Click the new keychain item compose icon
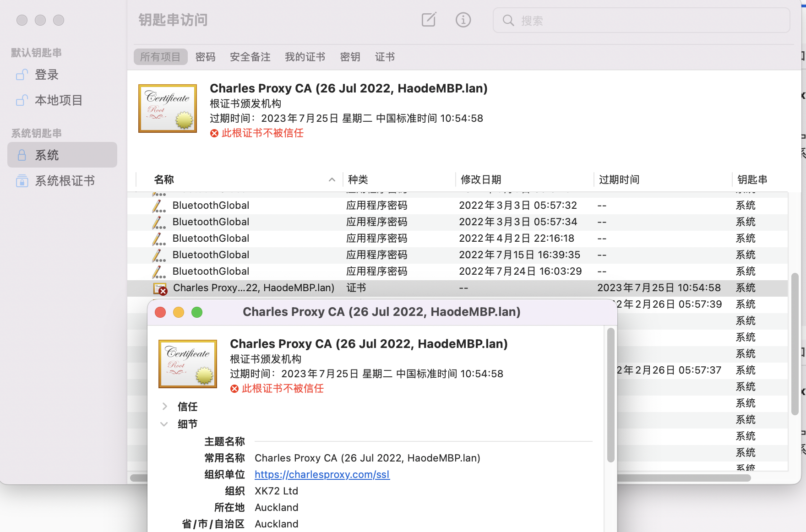806x532 pixels. 429,20
